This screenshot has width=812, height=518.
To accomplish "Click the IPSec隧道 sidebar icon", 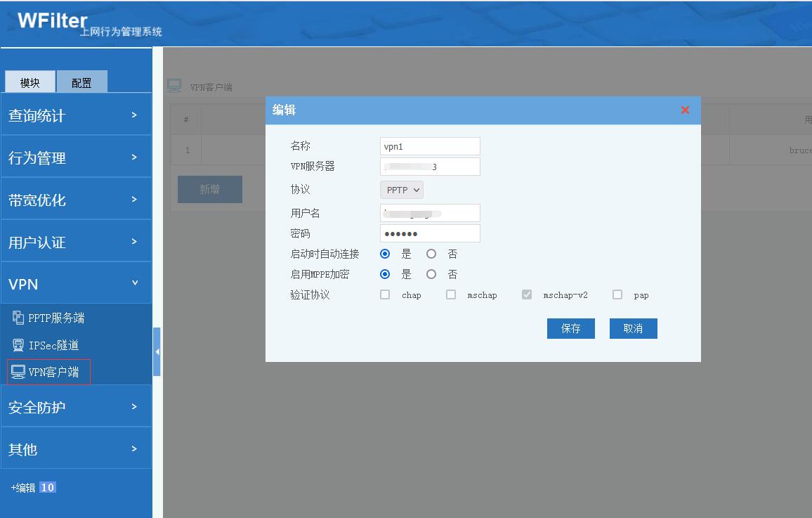I will tap(18, 345).
